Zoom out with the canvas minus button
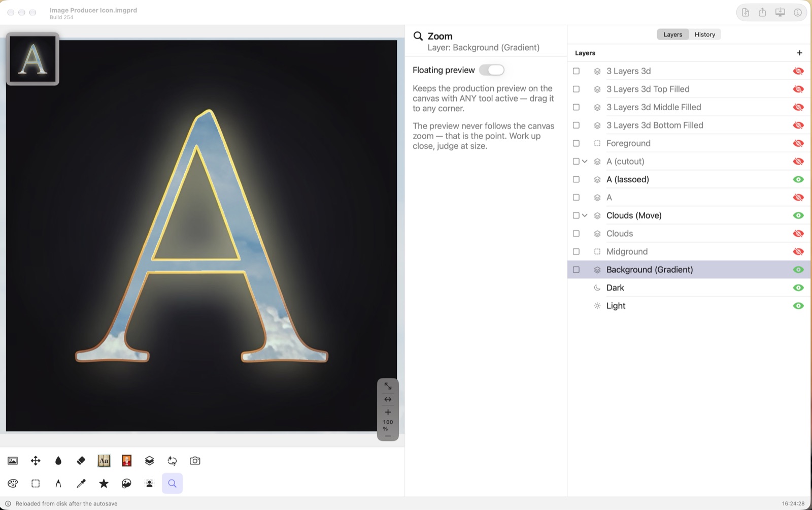The height and width of the screenshot is (510, 812). tap(388, 436)
